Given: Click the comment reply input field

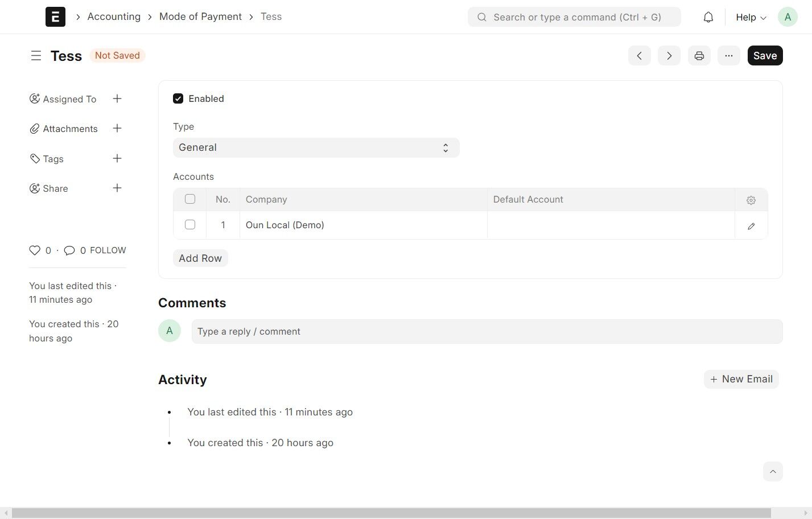Looking at the screenshot, I should pos(487,332).
